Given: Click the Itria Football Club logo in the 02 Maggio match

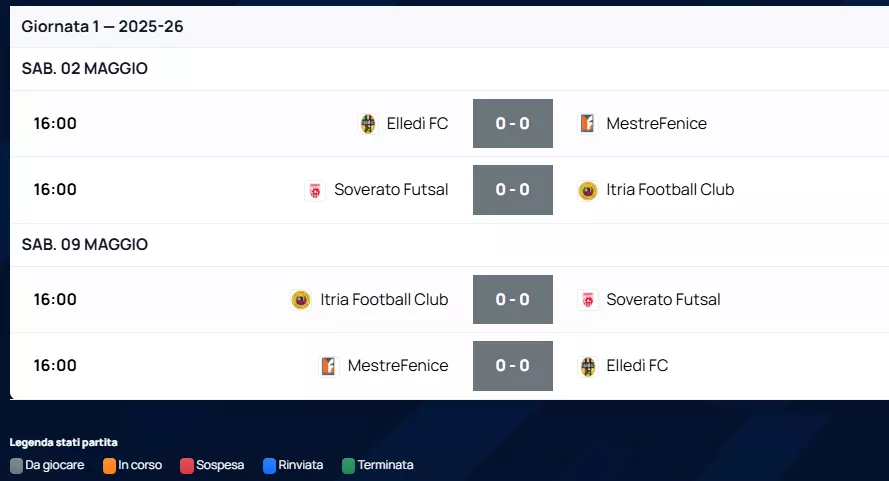Looking at the screenshot, I should tap(588, 190).
